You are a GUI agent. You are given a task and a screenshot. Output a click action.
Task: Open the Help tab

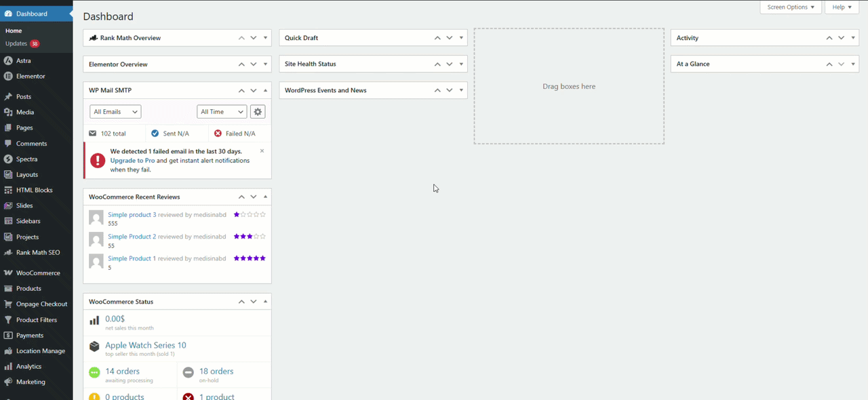pyautogui.click(x=842, y=7)
